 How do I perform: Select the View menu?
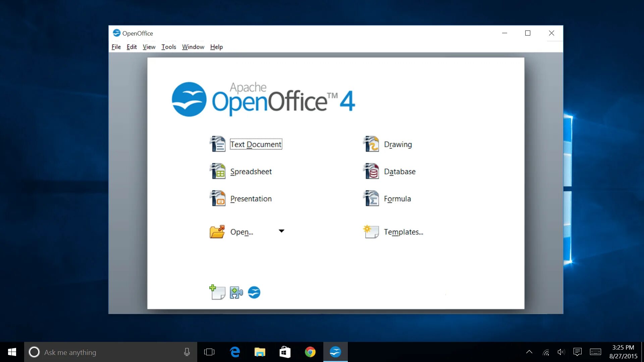pyautogui.click(x=149, y=46)
